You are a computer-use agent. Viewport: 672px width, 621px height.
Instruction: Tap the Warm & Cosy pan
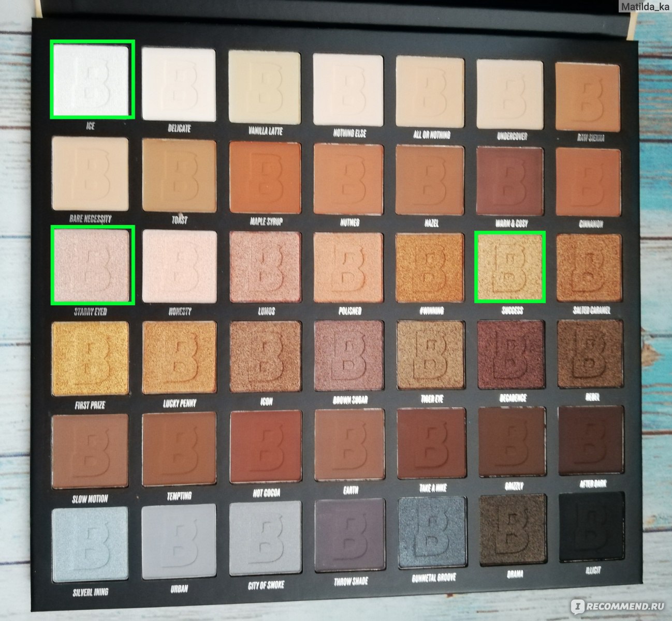pos(510,182)
